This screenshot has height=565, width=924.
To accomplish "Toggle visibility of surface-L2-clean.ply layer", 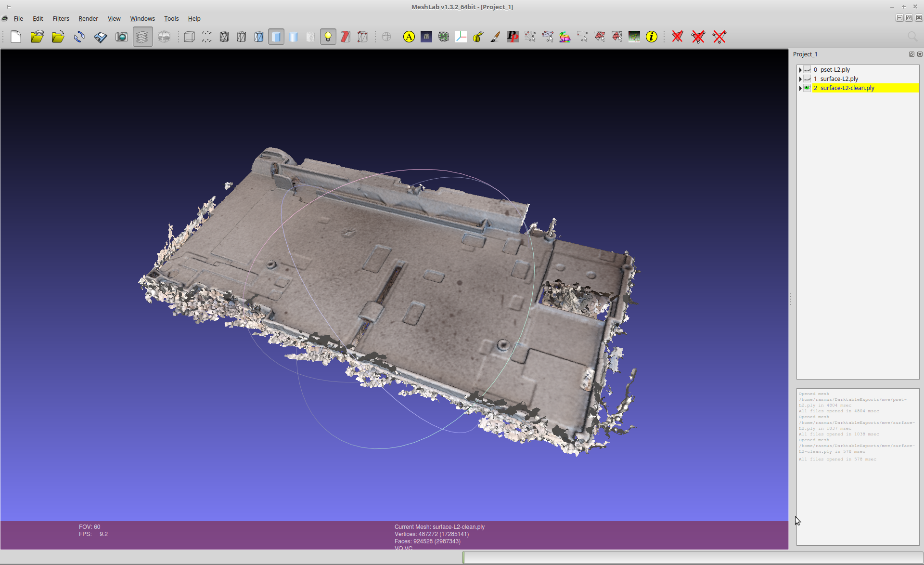I will coord(807,88).
